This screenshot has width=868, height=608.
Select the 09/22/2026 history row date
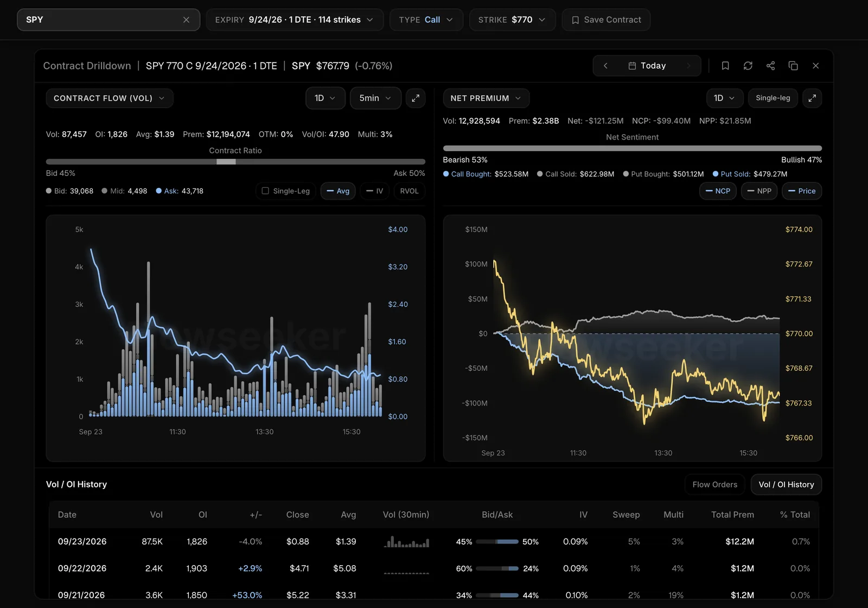point(82,568)
